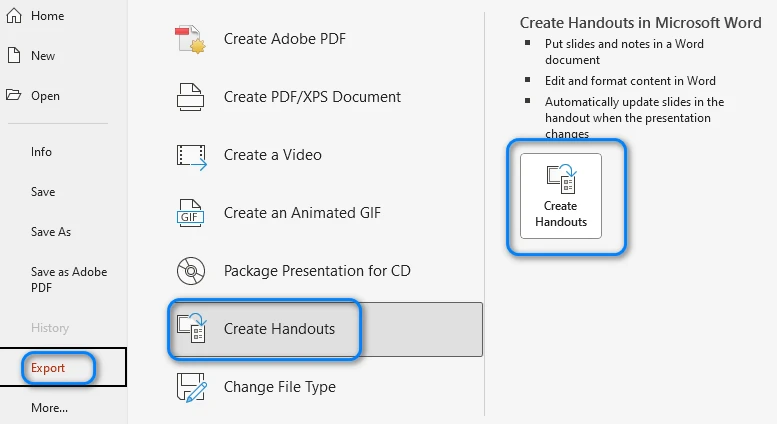This screenshot has width=777, height=424.
Task: Click the Package for CD disc icon
Action: click(191, 271)
